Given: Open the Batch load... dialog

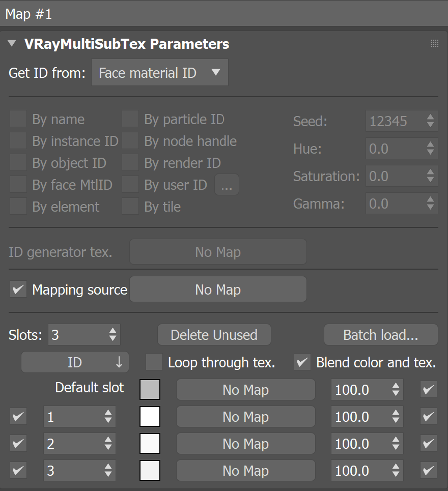Looking at the screenshot, I should pos(381,335).
